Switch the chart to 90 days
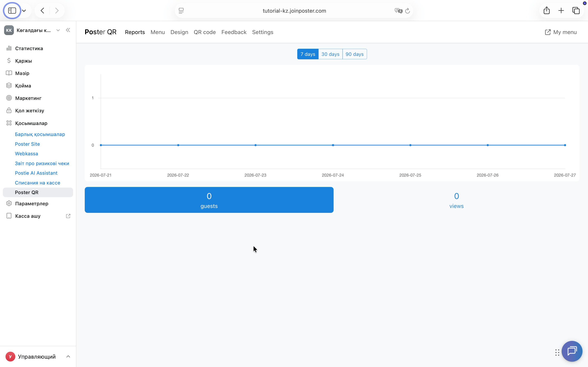 pyautogui.click(x=354, y=54)
